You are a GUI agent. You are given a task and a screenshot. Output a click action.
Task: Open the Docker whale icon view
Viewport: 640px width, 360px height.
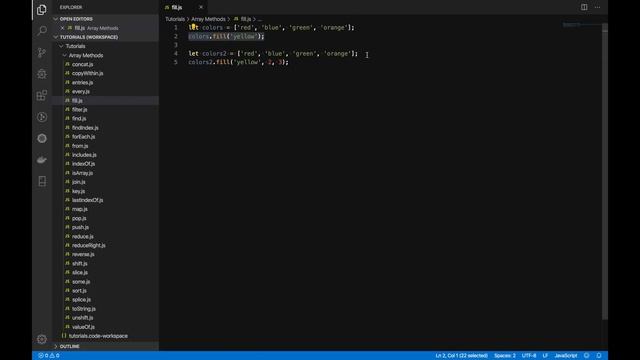[x=42, y=160]
